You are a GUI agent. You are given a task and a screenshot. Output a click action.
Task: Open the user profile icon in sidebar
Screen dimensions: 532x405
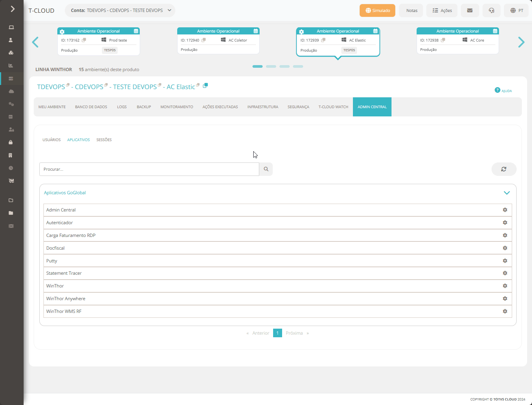pyautogui.click(x=11, y=40)
